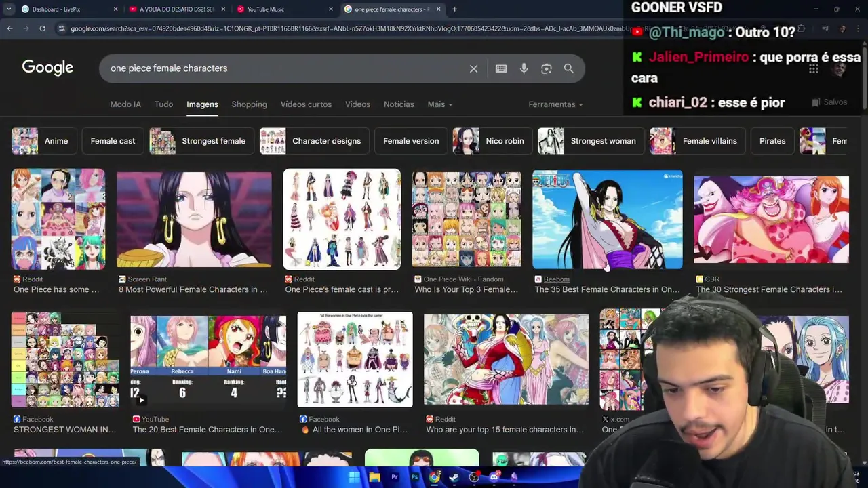The height and width of the screenshot is (488, 868).
Task: Expand the Mais dropdown menu
Action: 439,104
